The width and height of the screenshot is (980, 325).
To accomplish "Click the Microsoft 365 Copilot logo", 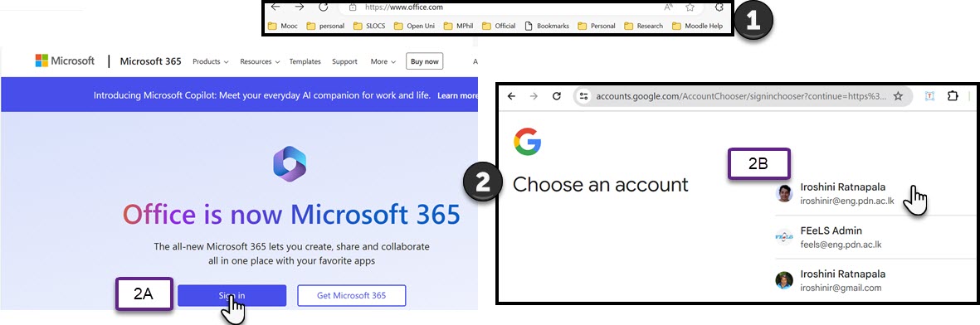I will pos(290,164).
